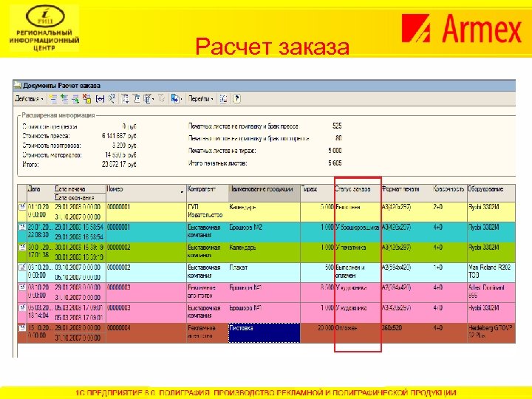The height and width of the screenshot is (399, 532).
Task: Click the document icon of the Adast Dominant row
Action: (22, 287)
